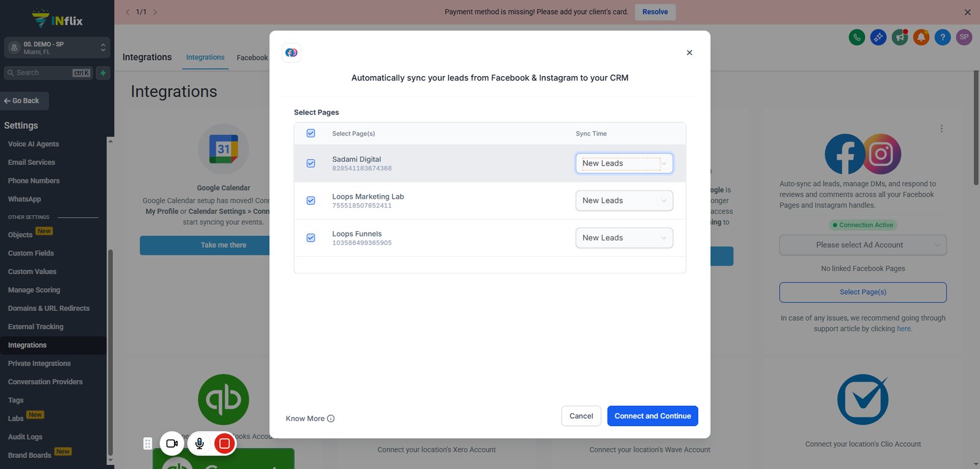Viewport: 980px width, 469px height.
Task: Toggle the microphone icon in recording toolbar
Action: (200, 443)
